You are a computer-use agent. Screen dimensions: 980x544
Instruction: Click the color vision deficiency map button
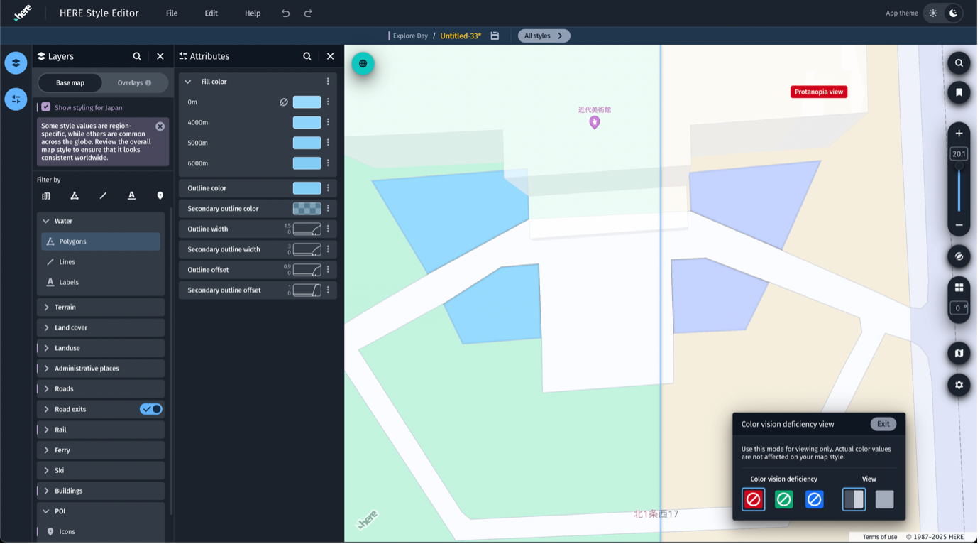(959, 257)
